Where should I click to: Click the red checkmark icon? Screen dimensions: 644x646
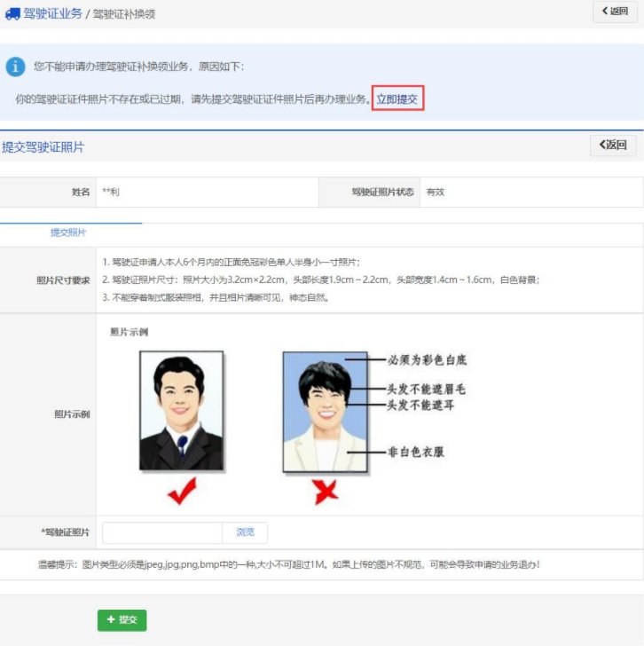pyautogui.click(x=181, y=491)
